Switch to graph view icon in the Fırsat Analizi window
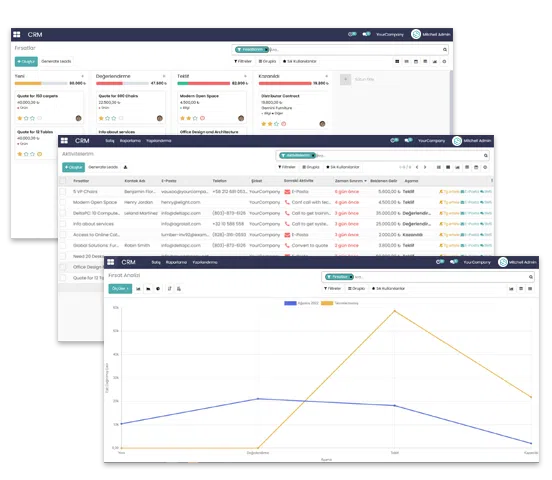Image resolution: width=552 pixels, height=480 pixels. tap(511, 289)
